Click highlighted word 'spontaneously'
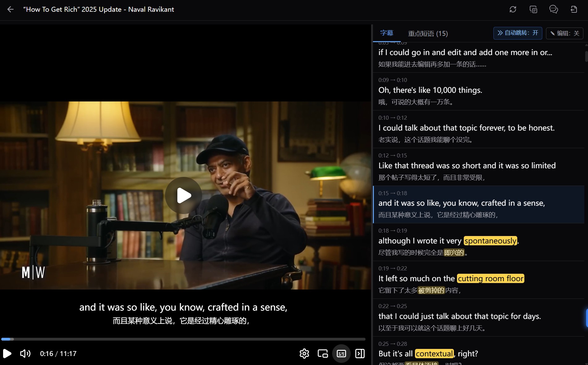Viewport: 588px width, 365px height. point(490,241)
